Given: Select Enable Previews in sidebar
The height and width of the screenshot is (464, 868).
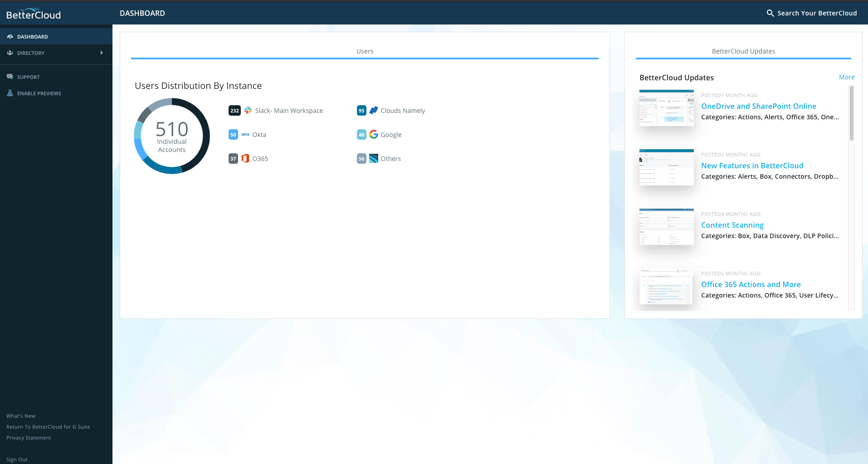Looking at the screenshot, I should [39, 93].
